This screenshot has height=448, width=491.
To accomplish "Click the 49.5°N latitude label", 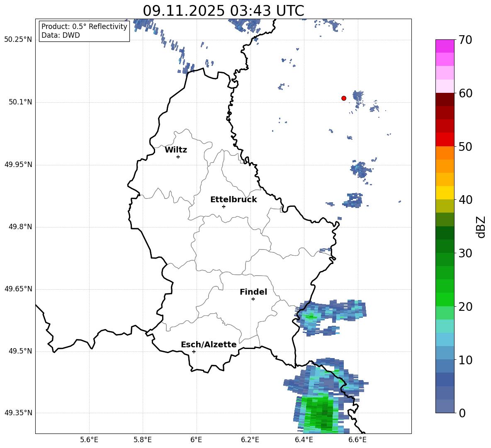I will pyautogui.click(x=21, y=351).
